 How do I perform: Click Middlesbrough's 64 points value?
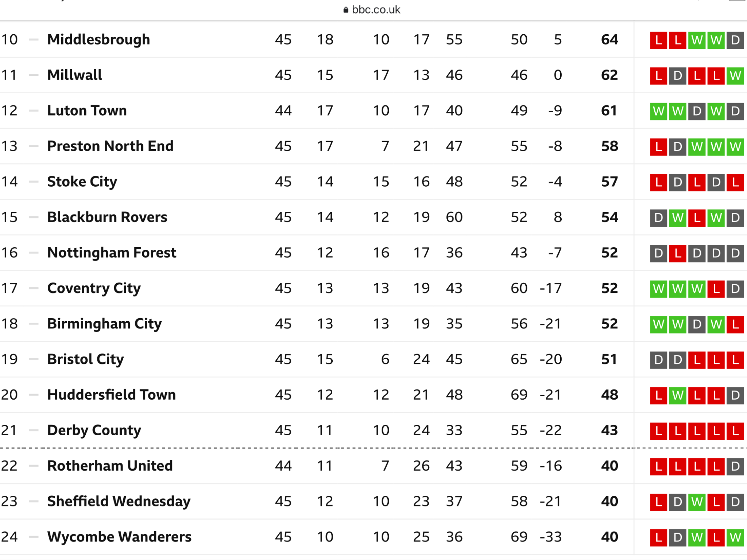pyautogui.click(x=609, y=39)
